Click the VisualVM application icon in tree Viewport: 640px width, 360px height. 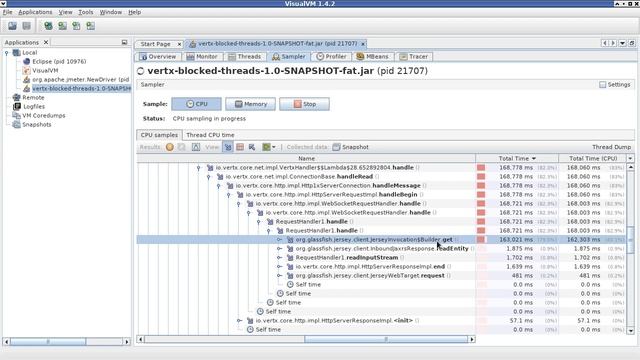pos(27,71)
